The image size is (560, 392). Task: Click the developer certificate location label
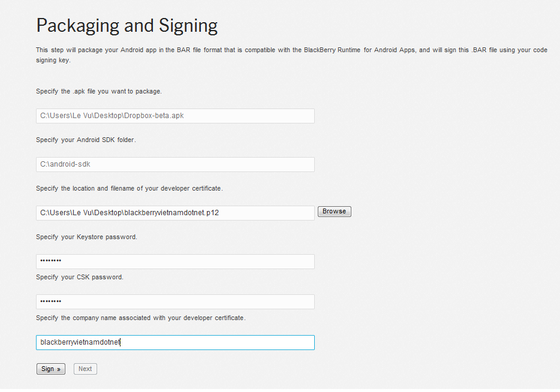[x=129, y=188]
